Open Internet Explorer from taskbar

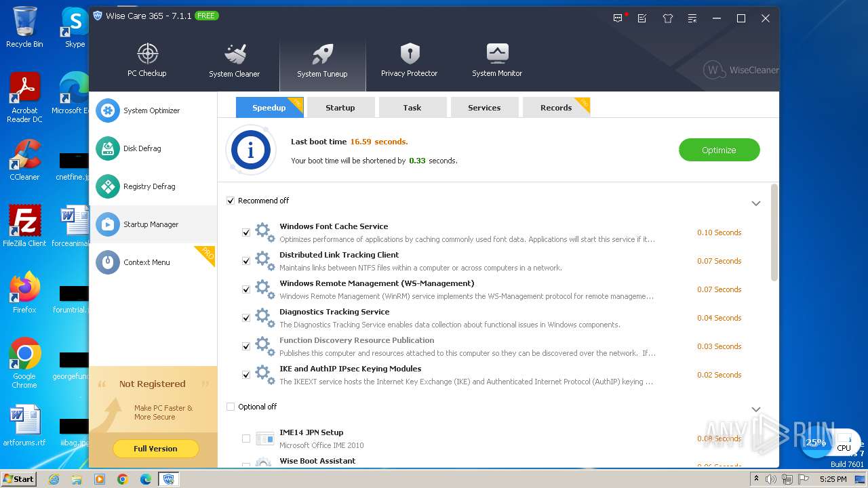coord(54,479)
